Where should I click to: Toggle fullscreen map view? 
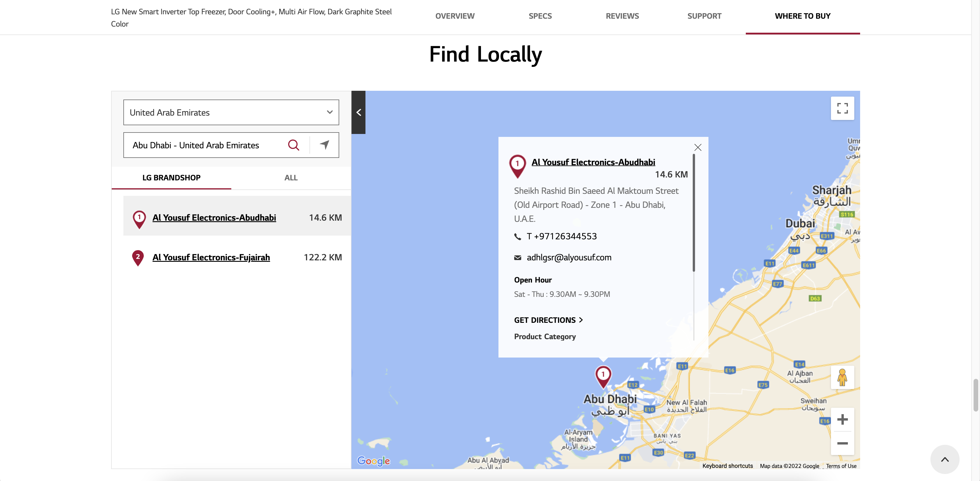click(x=842, y=108)
